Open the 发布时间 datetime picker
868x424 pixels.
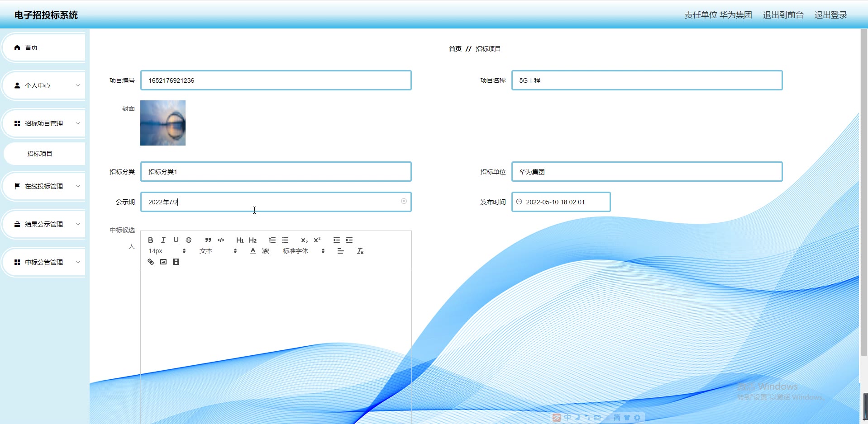coord(561,202)
